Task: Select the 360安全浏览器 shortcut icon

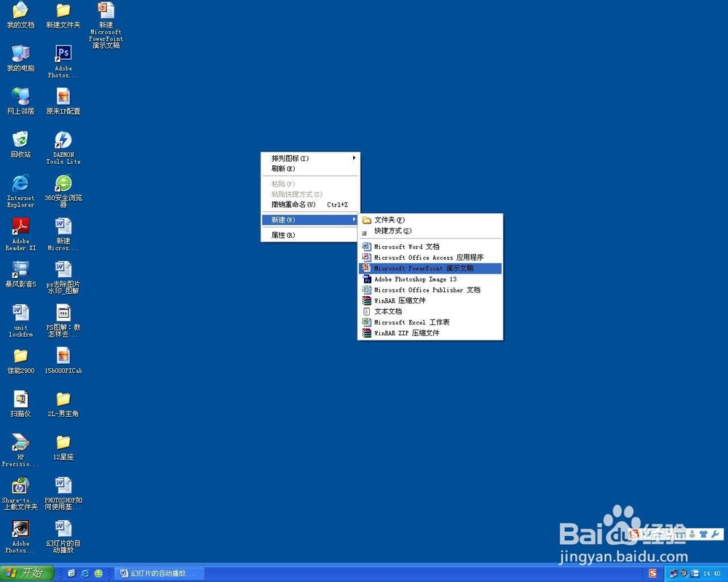Action: coord(63,191)
